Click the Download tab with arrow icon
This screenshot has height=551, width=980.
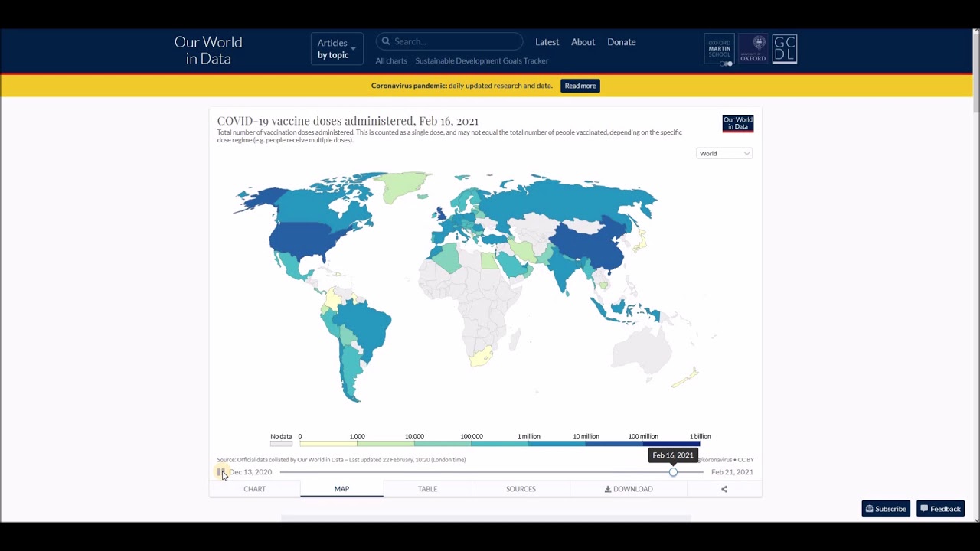[629, 489]
